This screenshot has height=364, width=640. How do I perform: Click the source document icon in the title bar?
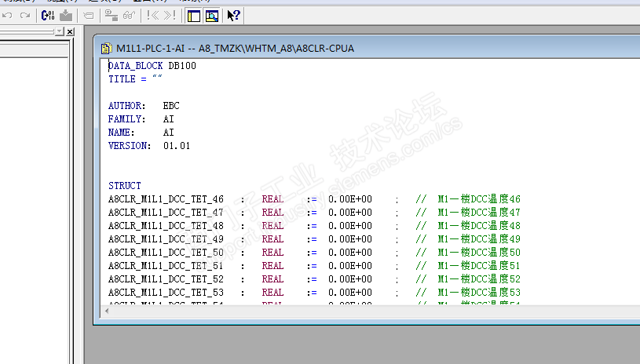point(106,49)
